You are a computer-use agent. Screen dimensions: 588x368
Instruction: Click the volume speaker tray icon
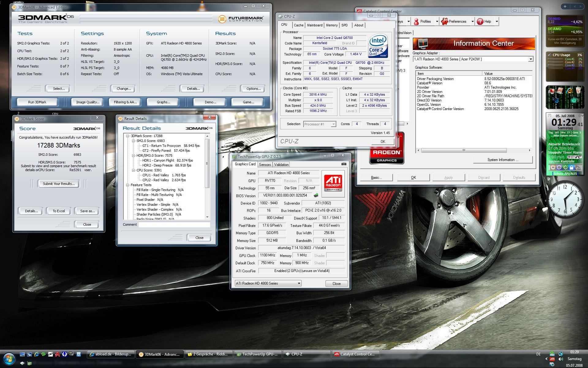tap(560, 359)
